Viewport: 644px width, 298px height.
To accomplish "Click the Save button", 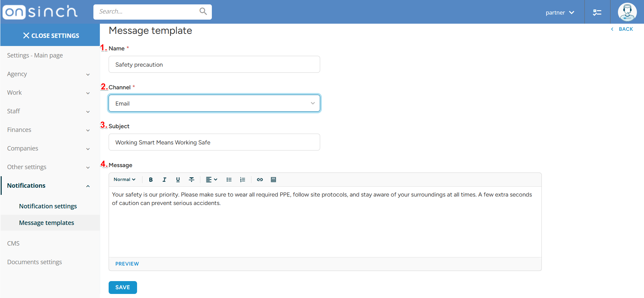I will click(123, 288).
